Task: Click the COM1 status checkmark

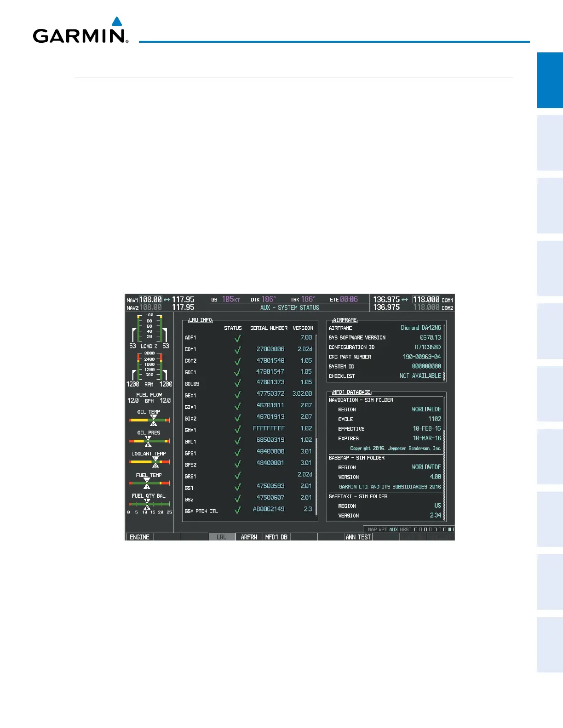Action: pyautogui.click(x=237, y=350)
